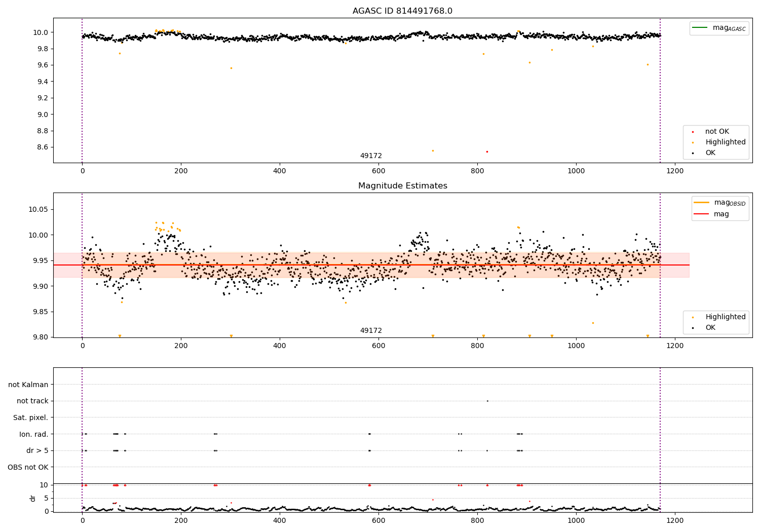Click the 'dr > 5' row label
This screenshot has width=760, height=532.
point(37,451)
